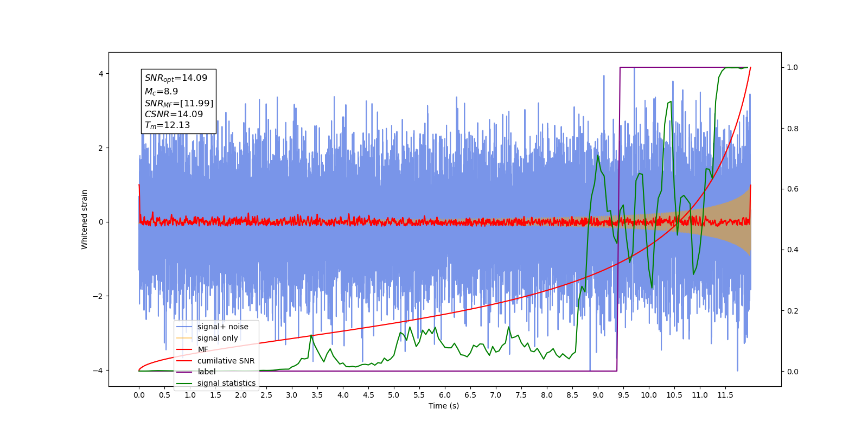Click the CSNR=14.09 annotation text

point(174,114)
